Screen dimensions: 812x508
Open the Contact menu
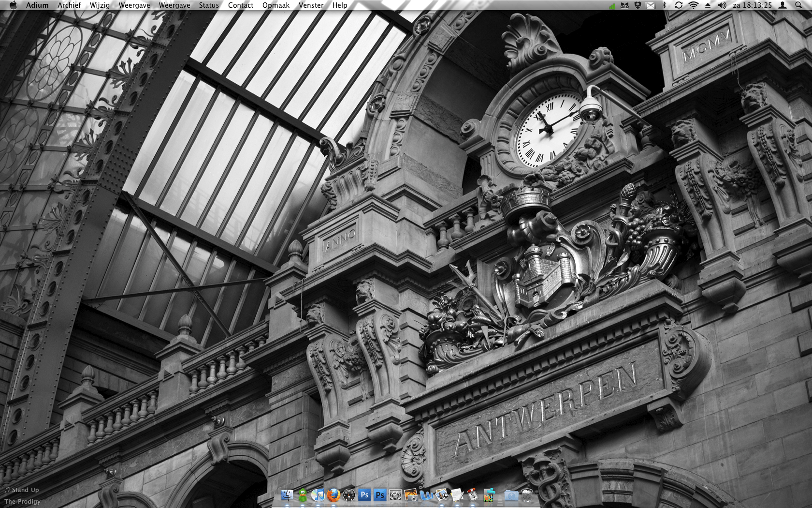tap(241, 5)
